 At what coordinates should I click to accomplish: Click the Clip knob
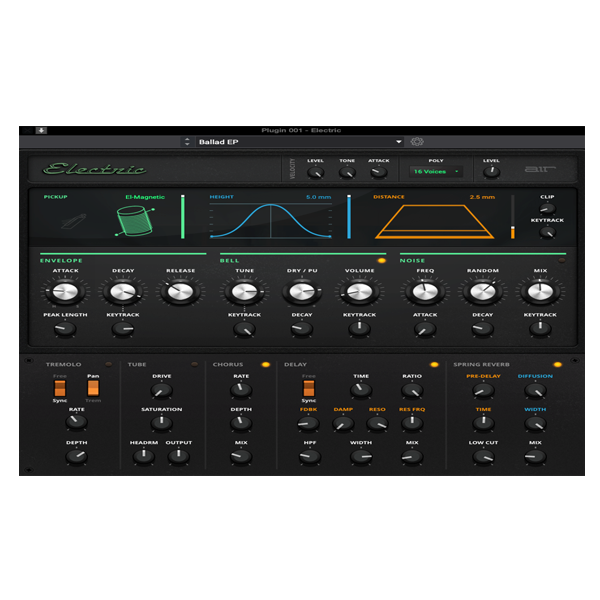pyautogui.click(x=547, y=209)
